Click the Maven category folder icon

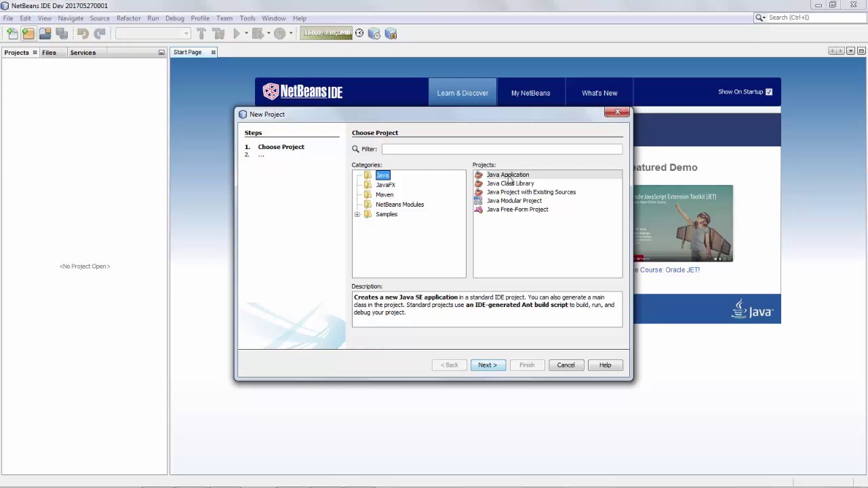click(368, 195)
